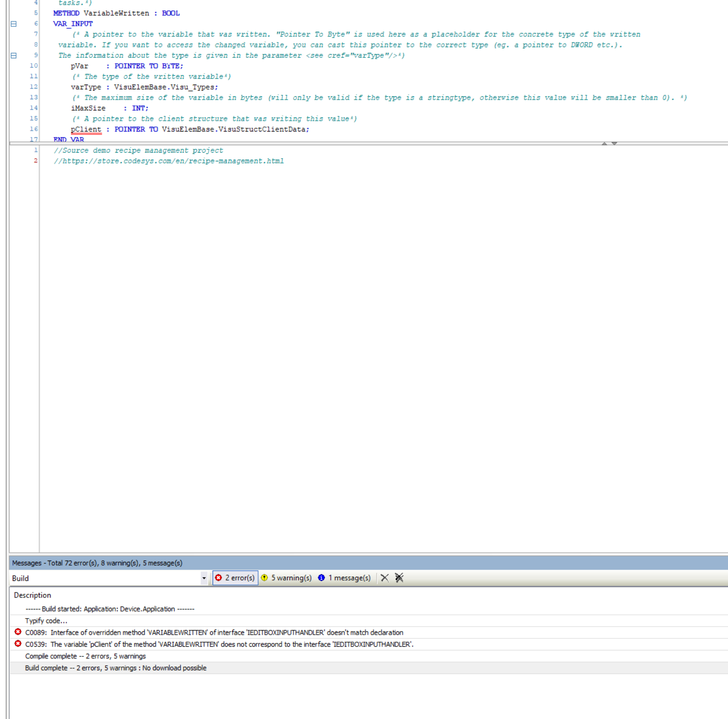Collapse the VAR_INPUT block at line 6
This screenshot has width=728, height=719.
pos(14,24)
